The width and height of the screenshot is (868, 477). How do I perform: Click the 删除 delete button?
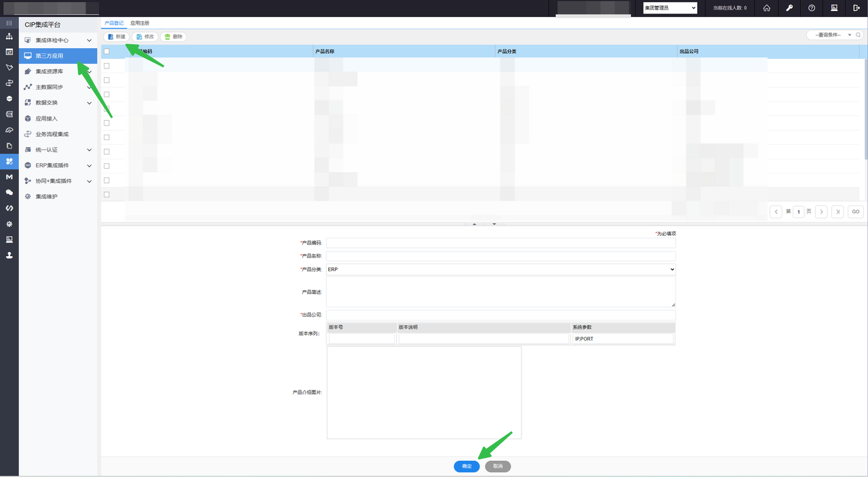pos(173,37)
